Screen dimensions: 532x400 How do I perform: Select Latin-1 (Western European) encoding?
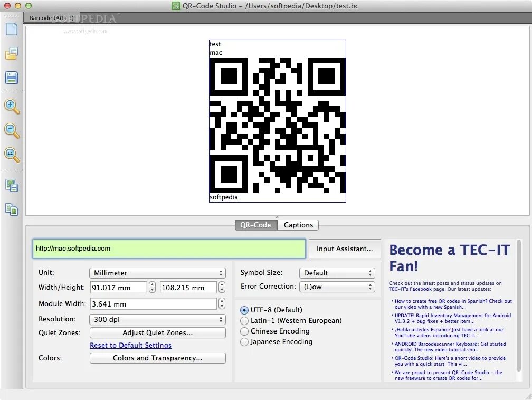click(x=291, y=321)
